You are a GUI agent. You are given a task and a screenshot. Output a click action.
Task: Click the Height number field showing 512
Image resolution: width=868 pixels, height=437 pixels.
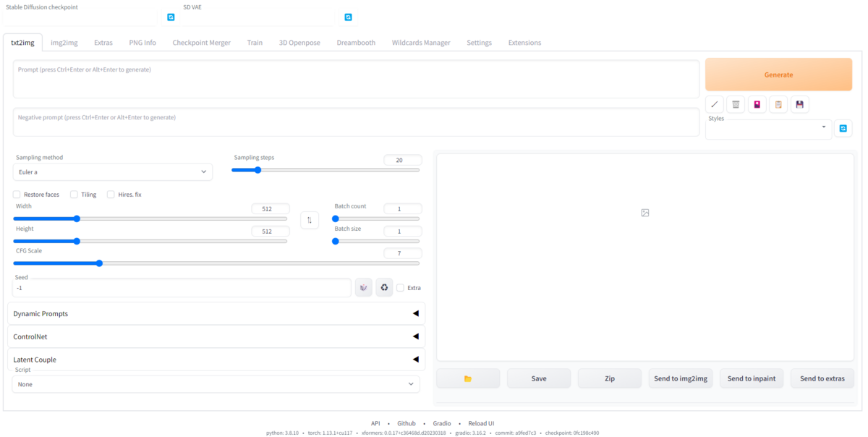click(x=271, y=232)
